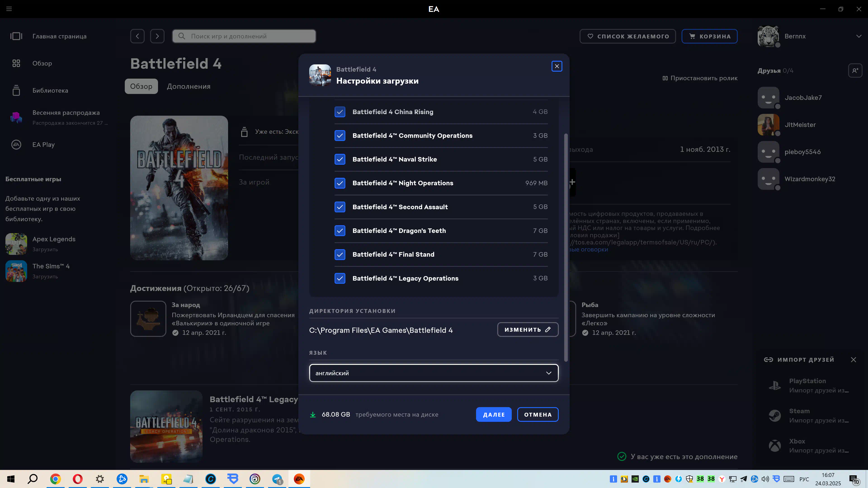The width and height of the screenshot is (868, 488).
Task: Focus the game search field
Action: pyautogui.click(x=244, y=36)
